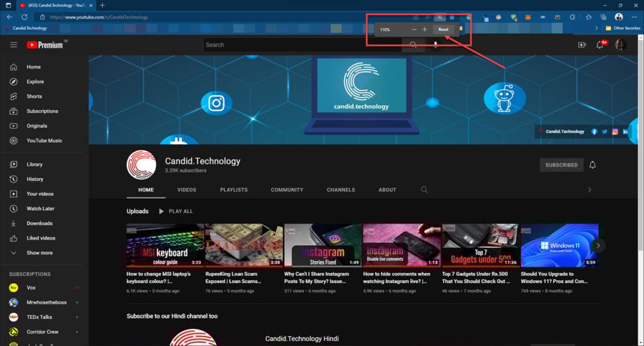Open the Windows 11 video thumbnail
The height and width of the screenshot is (346, 644).
click(559, 245)
